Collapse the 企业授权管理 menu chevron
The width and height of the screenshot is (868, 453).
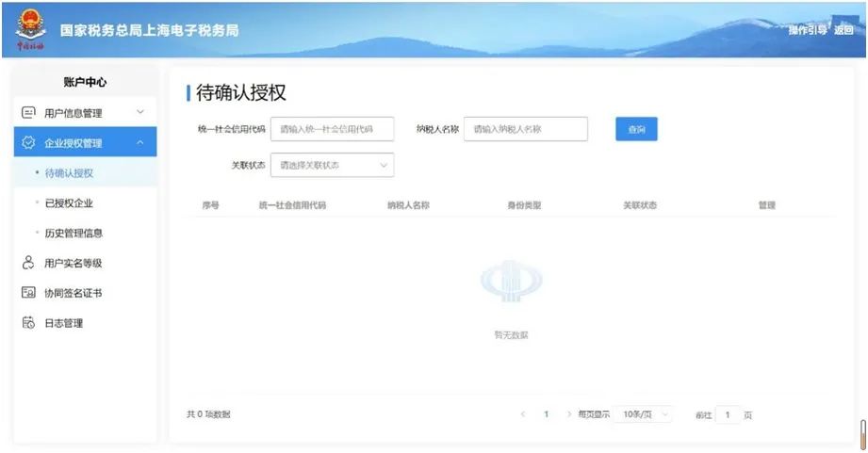click(x=140, y=143)
